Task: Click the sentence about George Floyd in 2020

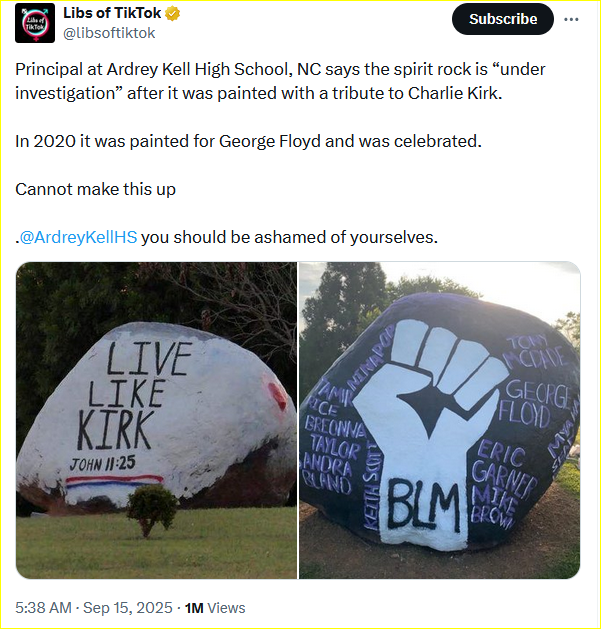Action: [x=248, y=141]
